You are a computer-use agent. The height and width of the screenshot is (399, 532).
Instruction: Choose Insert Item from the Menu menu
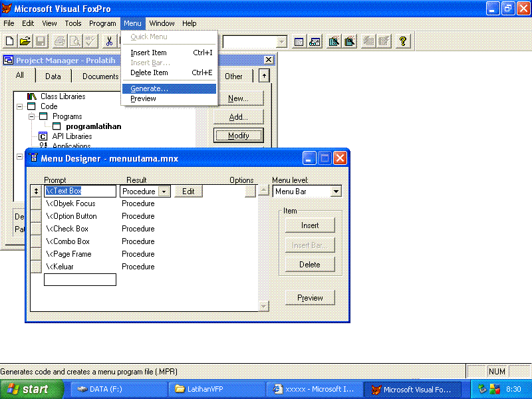(x=169, y=53)
